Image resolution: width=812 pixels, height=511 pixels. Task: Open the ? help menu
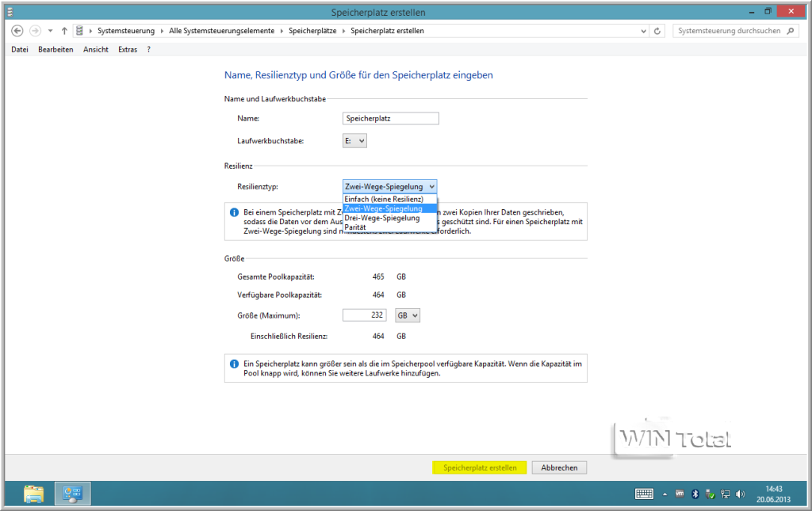(148, 50)
